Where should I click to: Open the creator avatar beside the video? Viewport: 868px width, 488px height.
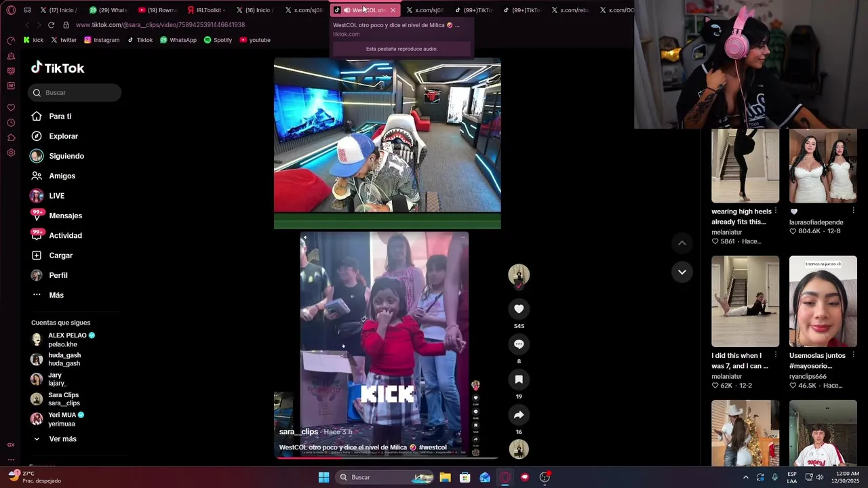point(519,274)
